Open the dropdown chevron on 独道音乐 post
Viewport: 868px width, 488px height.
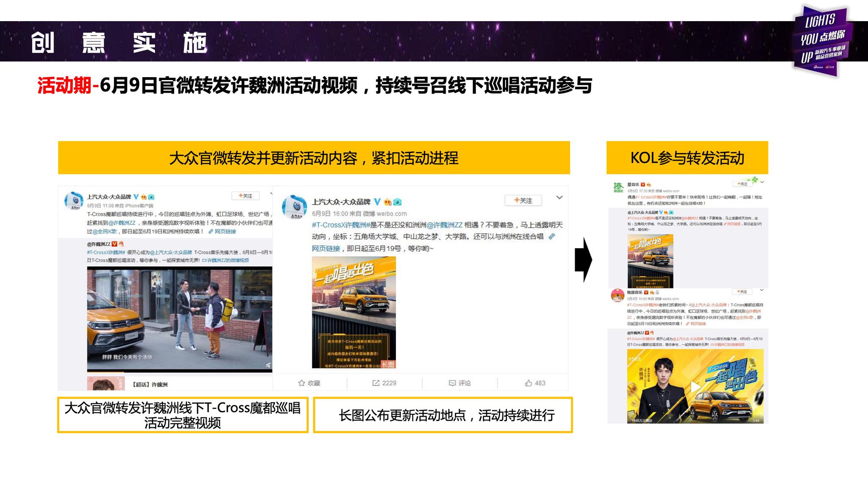[762, 290]
